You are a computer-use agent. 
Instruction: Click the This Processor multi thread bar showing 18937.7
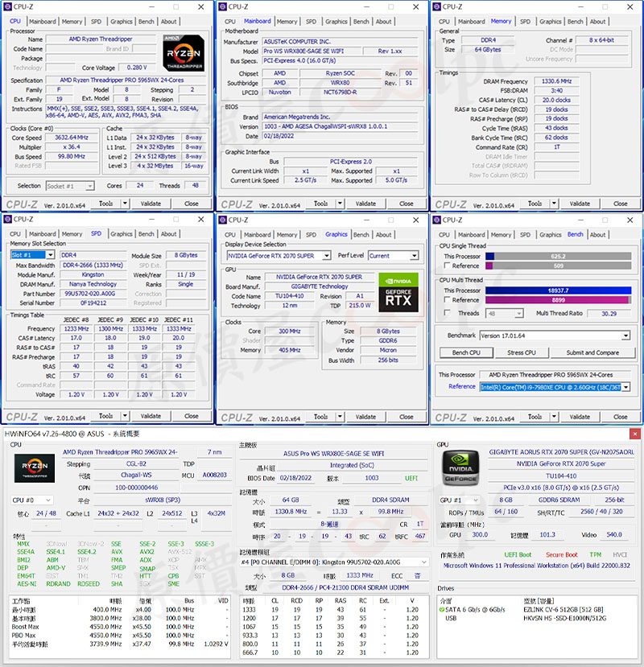point(558,290)
